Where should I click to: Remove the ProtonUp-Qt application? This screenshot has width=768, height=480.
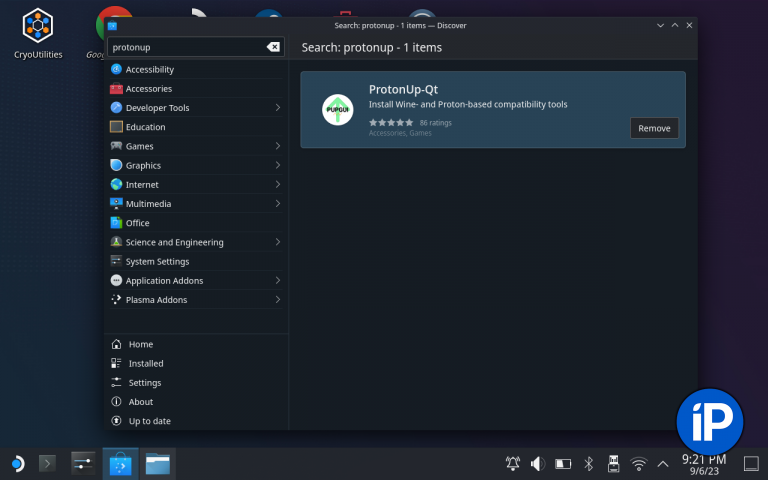(x=654, y=128)
